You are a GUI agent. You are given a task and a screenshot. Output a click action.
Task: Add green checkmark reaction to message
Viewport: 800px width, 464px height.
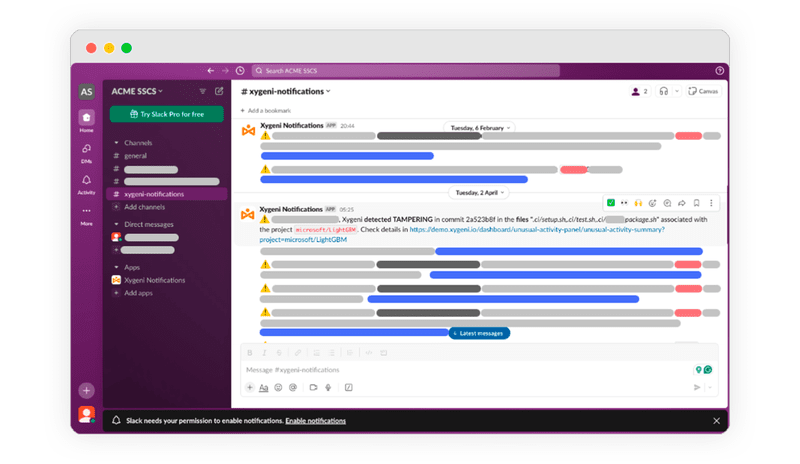point(611,203)
